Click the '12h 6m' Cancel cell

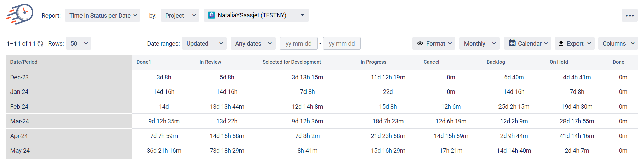click(451, 107)
